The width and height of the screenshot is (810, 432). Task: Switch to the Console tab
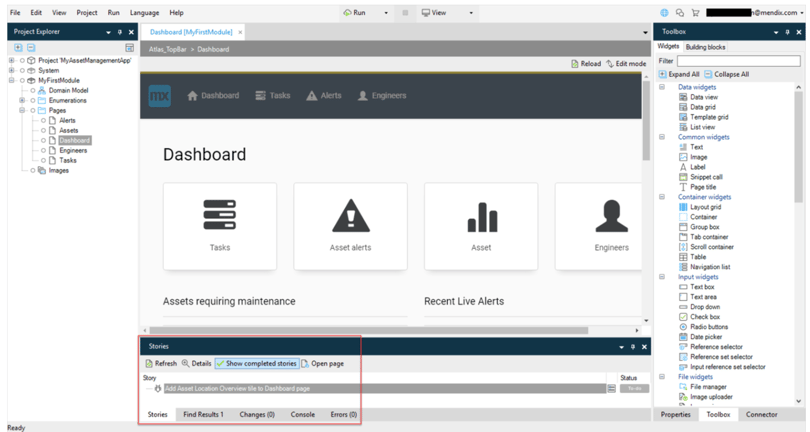(x=302, y=414)
